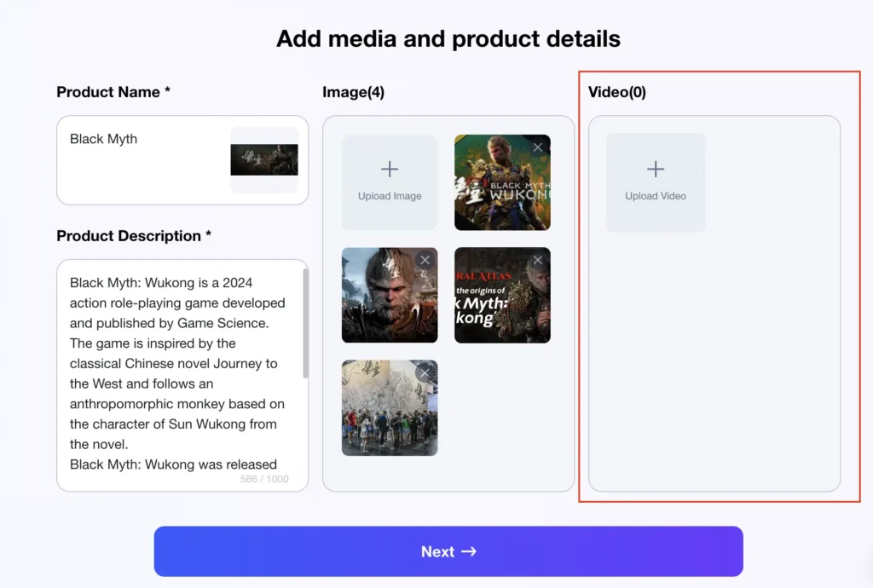Image resolution: width=873 pixels, height=588 pixels.
Task: Remove the Black Myth Wukong logo image
Action: coord(538,147)
